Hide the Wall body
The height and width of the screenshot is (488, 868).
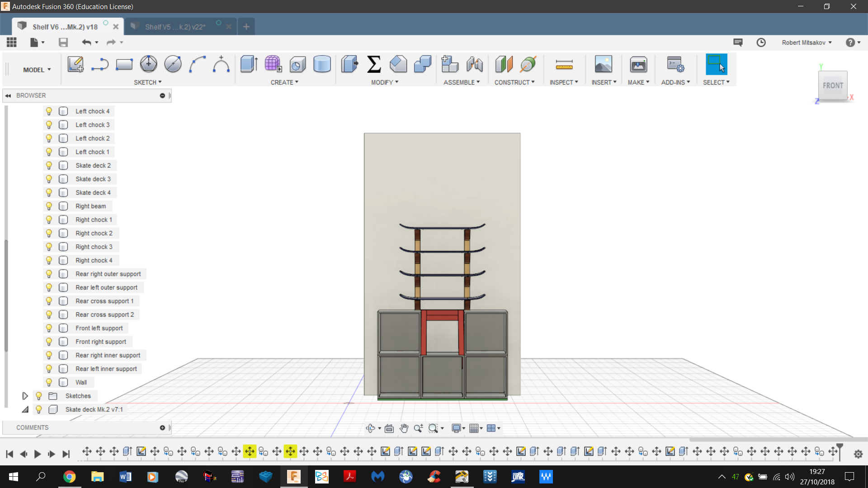pyautogui.click(x=49, y=382)
